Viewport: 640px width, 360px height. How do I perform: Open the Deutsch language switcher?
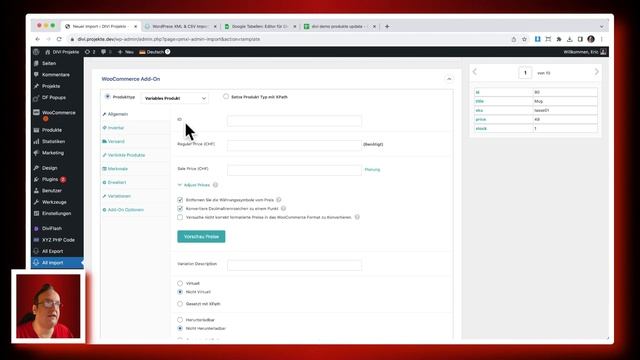point(155,52)
